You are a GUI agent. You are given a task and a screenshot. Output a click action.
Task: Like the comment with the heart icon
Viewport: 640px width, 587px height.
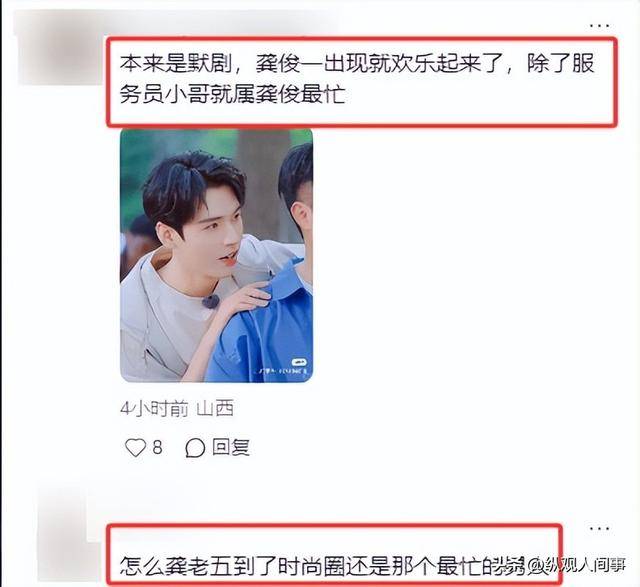(135, 447)
